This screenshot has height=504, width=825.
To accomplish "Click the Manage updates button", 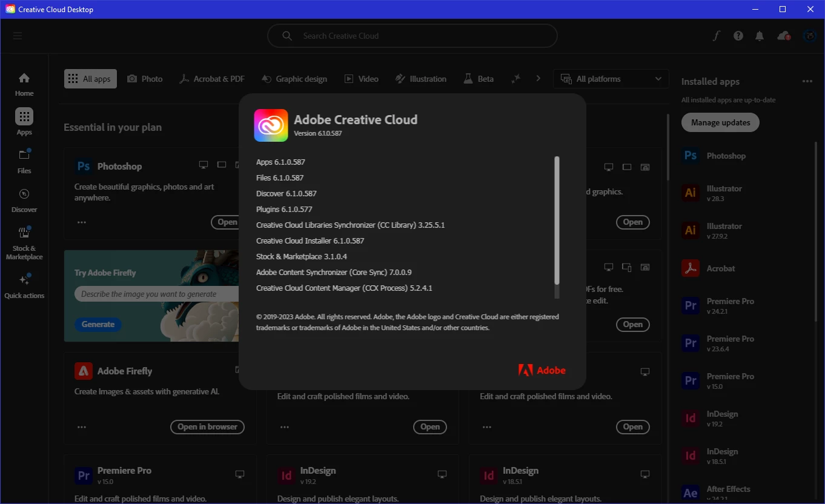I will pyautogui.click(x=720, y=122).
